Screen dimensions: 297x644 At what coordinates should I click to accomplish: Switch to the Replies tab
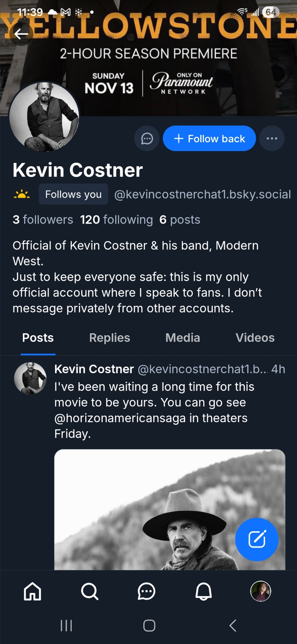tap(110, 338)
